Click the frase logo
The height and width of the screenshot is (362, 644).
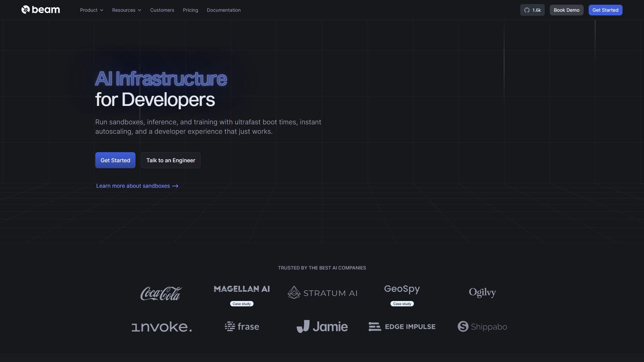242,326
